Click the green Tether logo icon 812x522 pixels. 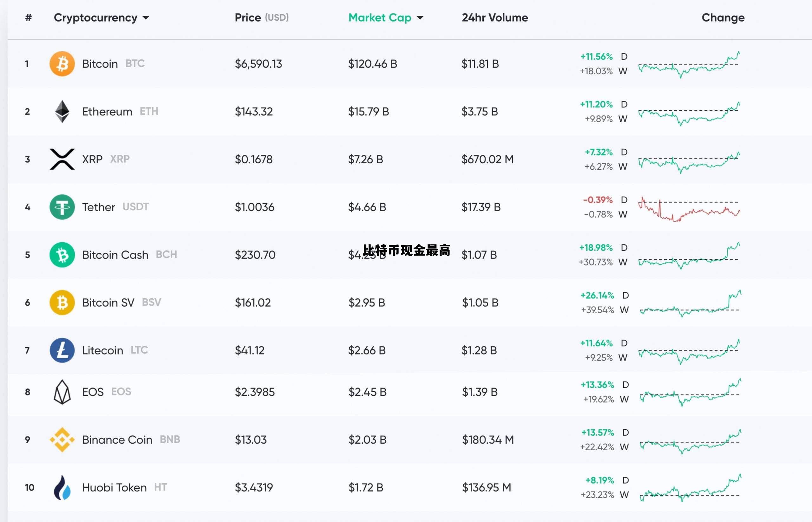click(x=62, y=207)
